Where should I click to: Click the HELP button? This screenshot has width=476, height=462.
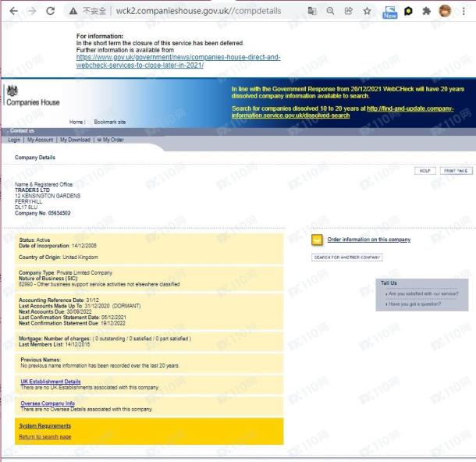coord(425,171)
